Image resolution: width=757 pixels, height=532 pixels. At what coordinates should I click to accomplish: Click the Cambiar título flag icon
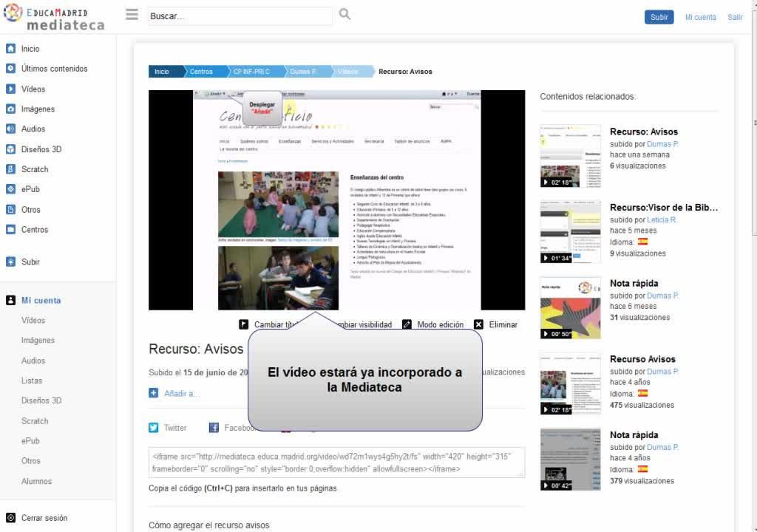tap(244, 324)
